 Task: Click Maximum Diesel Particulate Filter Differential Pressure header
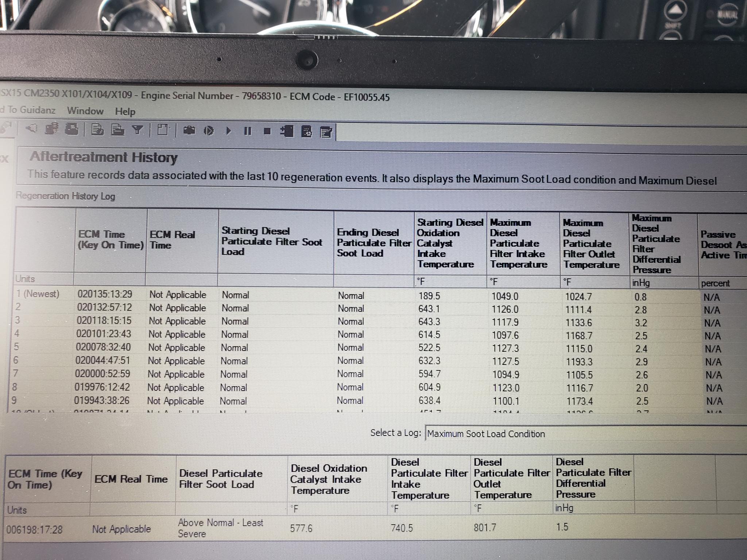(657, 244)
